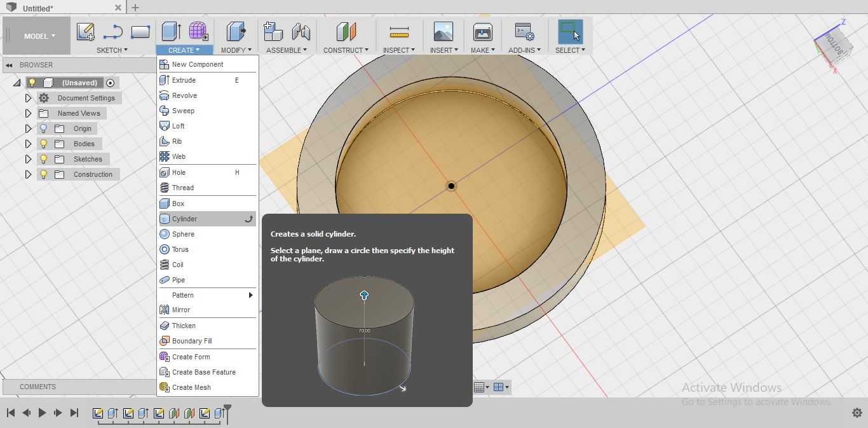Open a new design tab with plus

[x=135, y=8]
